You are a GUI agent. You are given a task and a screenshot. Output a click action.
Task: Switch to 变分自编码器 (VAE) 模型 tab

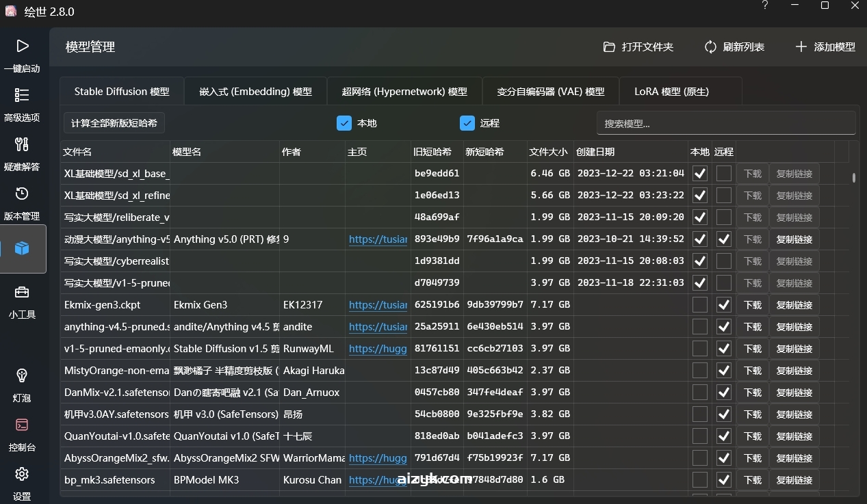pyautogui.click(x=550, y=92)
